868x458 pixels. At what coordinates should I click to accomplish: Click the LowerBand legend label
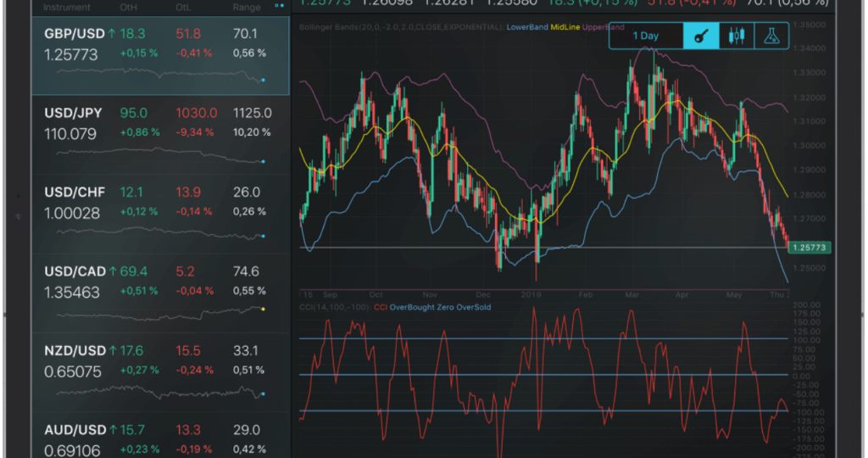click(527, 27)
